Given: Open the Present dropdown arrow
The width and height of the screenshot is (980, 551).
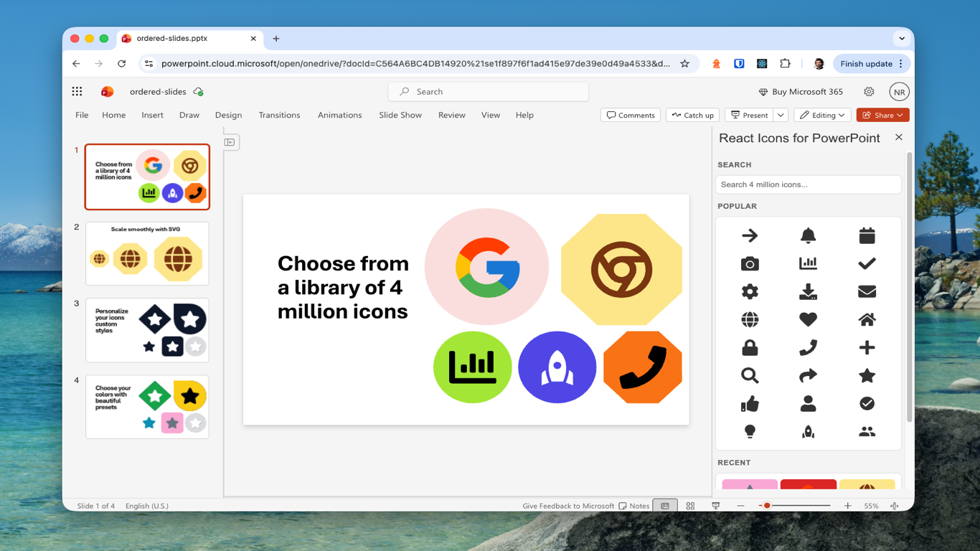Looking at the screenshot, I should 780,115.
